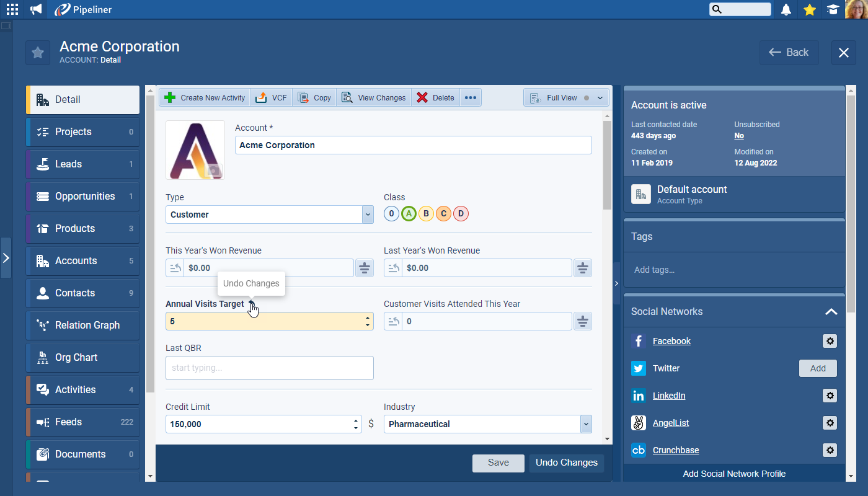Collapse the Social Networks section
The height and width of the screenshot is (496, 868).
(831, 312)
